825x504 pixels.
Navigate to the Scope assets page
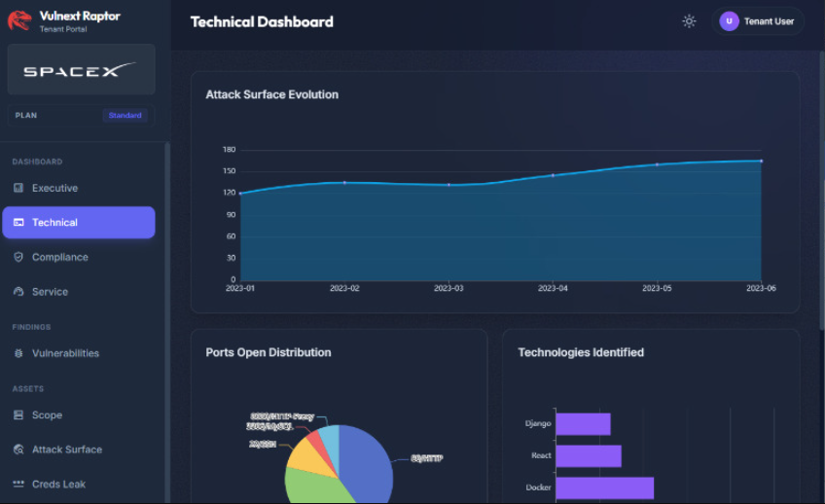click(79, 415)
